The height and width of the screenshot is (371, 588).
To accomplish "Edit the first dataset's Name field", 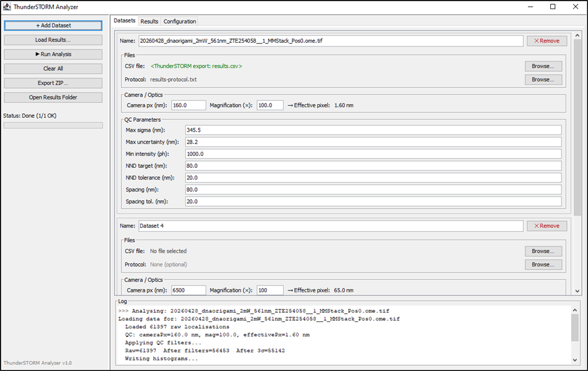I will click(331, 41).
